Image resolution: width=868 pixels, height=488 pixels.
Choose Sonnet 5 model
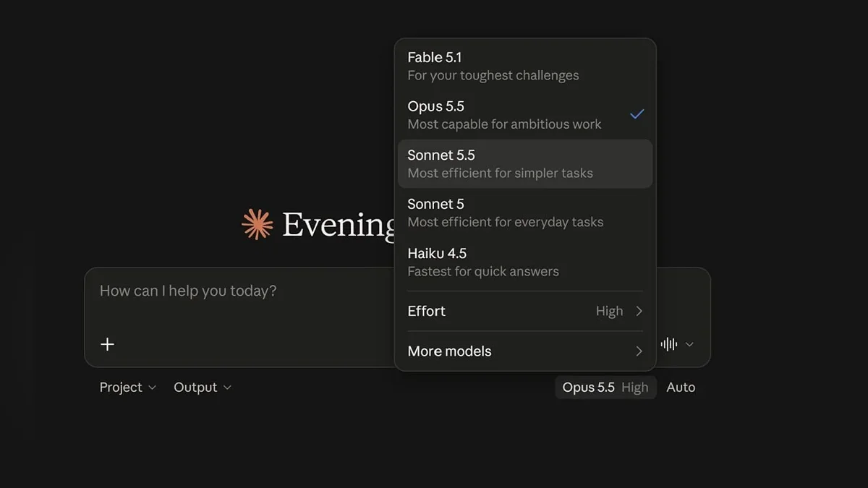click(x=525, y=213)
